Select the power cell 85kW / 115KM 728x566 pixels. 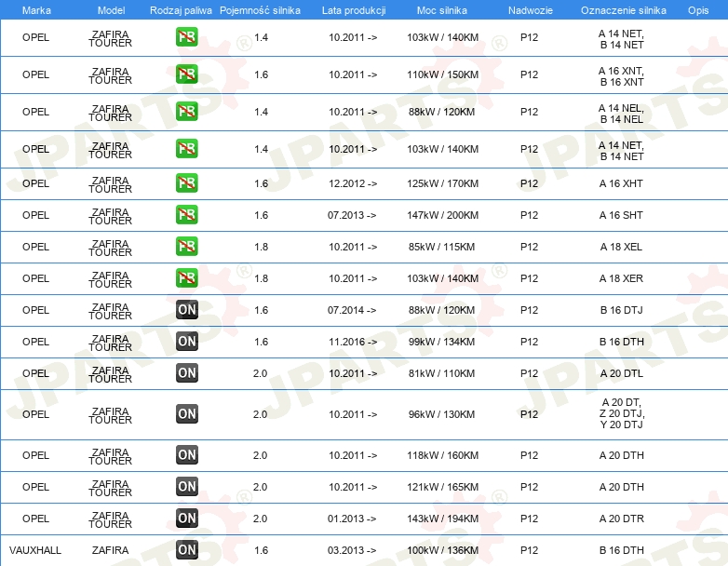pos(441,247)
